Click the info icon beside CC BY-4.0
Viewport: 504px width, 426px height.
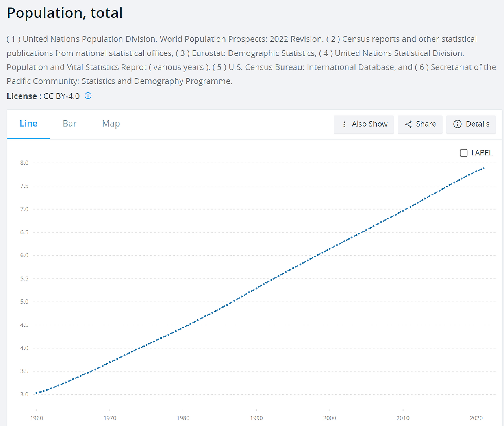coord(88,96)
